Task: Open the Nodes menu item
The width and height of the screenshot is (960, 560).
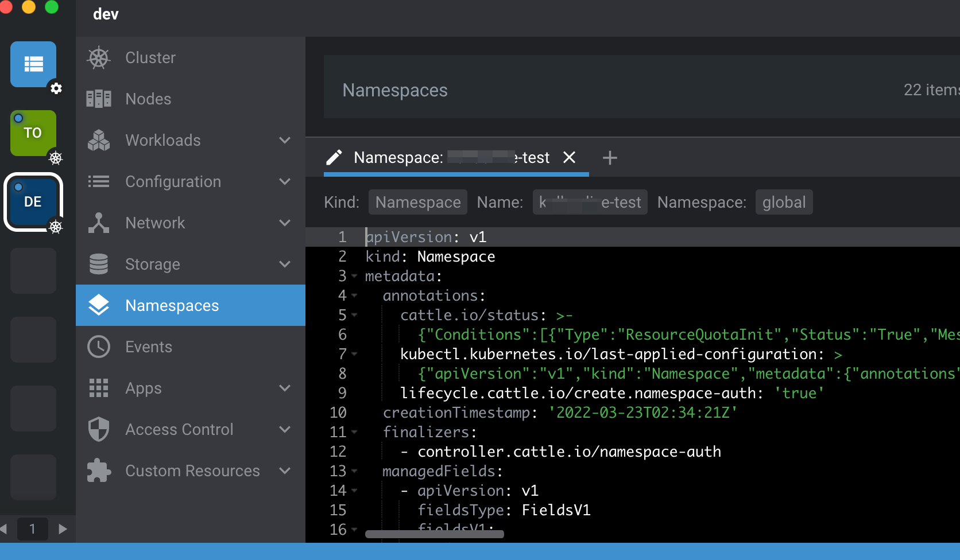Action: [x=191, y=99]
